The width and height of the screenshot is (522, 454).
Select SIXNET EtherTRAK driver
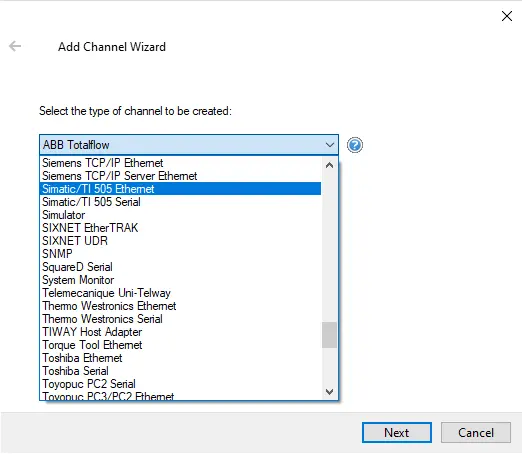180,228
